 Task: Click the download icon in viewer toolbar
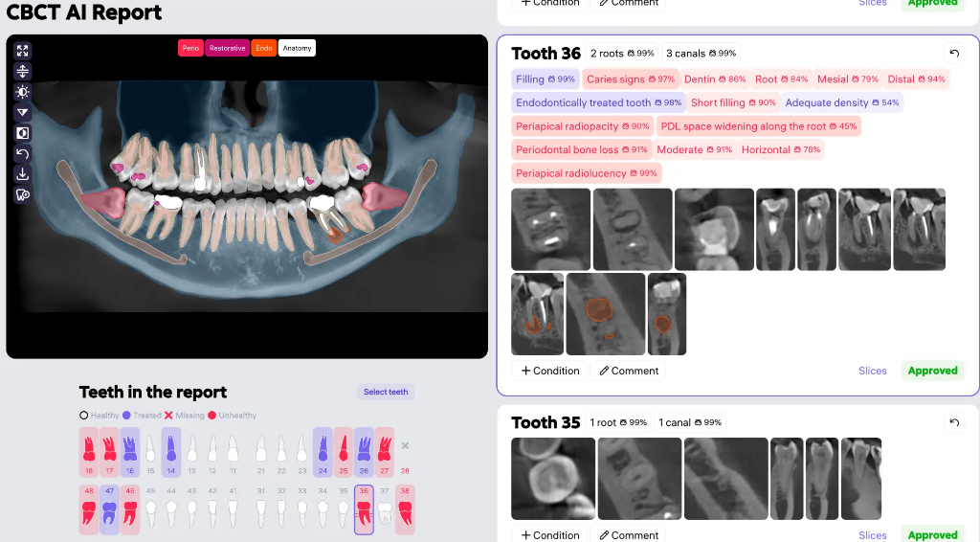(x=23, y=174)
